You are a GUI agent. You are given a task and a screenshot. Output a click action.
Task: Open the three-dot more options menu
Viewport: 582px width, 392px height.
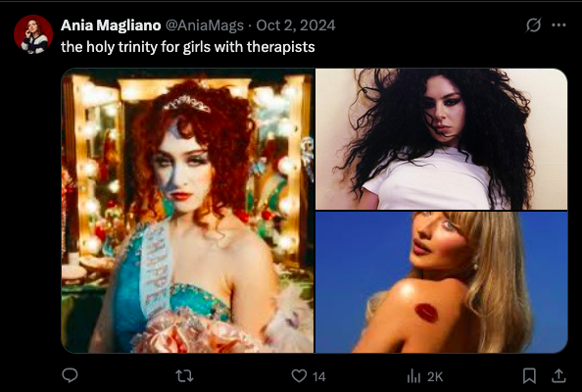[x=558, y=24]
